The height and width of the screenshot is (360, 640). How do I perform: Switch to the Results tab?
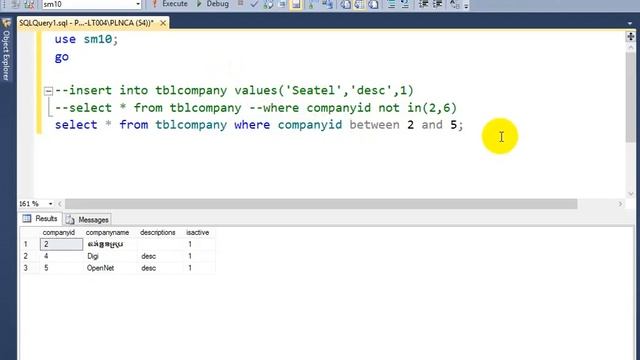41,219
